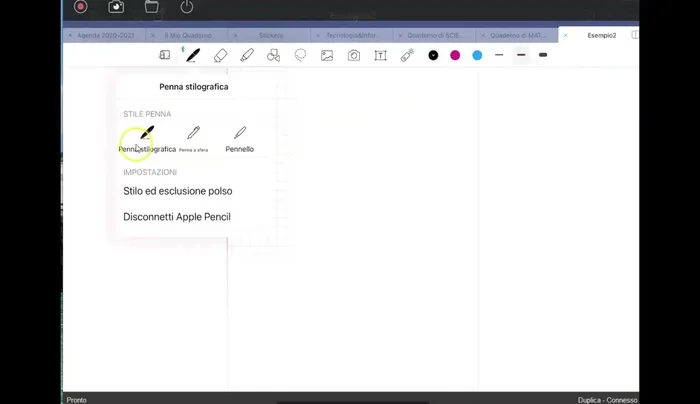Select the eraser tool
The height and width of the screenshot is (404, 700).
[221, 55]
